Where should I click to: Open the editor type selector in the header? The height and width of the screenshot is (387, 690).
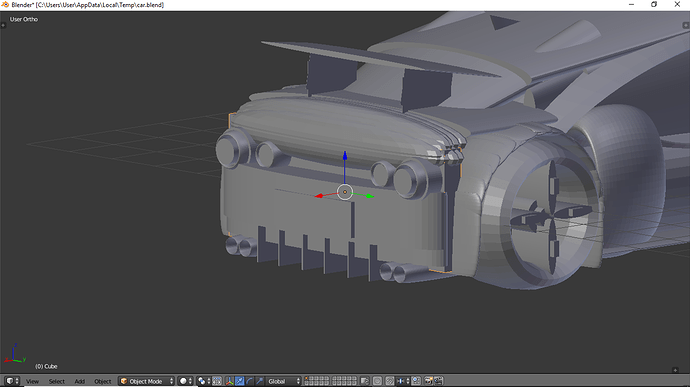click(12, 381)
